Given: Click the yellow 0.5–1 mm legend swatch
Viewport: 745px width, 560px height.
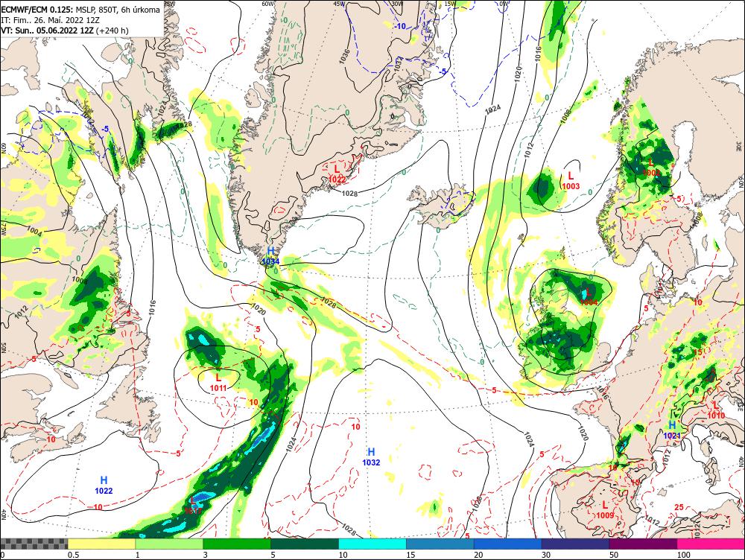Looking at the screenshot, I should point(101,544).
